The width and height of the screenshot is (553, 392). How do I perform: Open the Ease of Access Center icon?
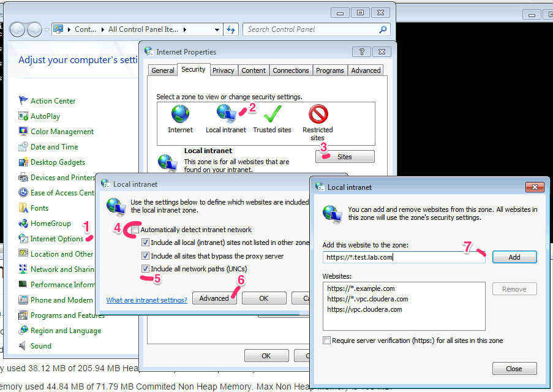pos(23,192)
